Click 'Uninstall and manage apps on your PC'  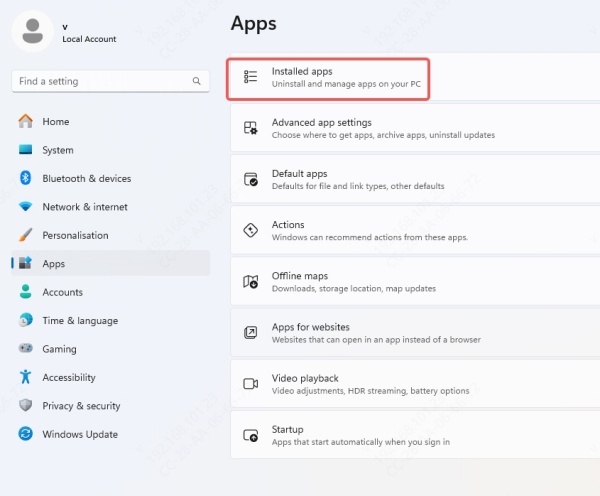tap(346, 84)
